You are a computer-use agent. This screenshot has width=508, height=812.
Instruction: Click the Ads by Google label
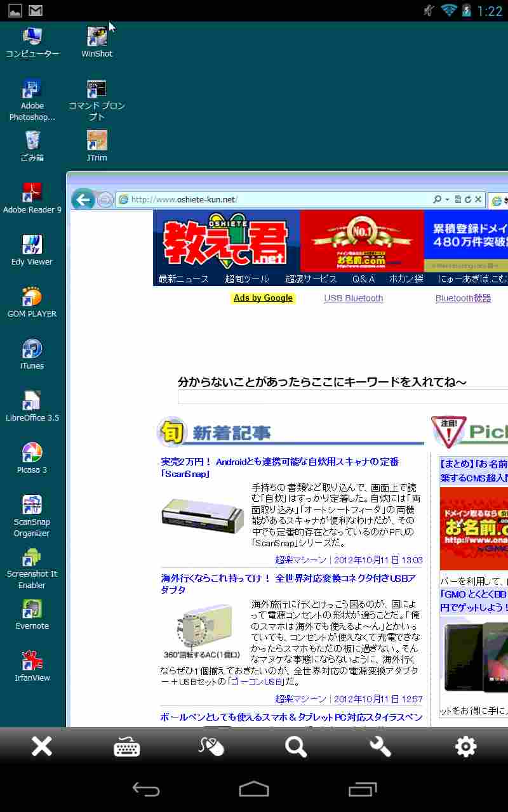coord(263,298)
